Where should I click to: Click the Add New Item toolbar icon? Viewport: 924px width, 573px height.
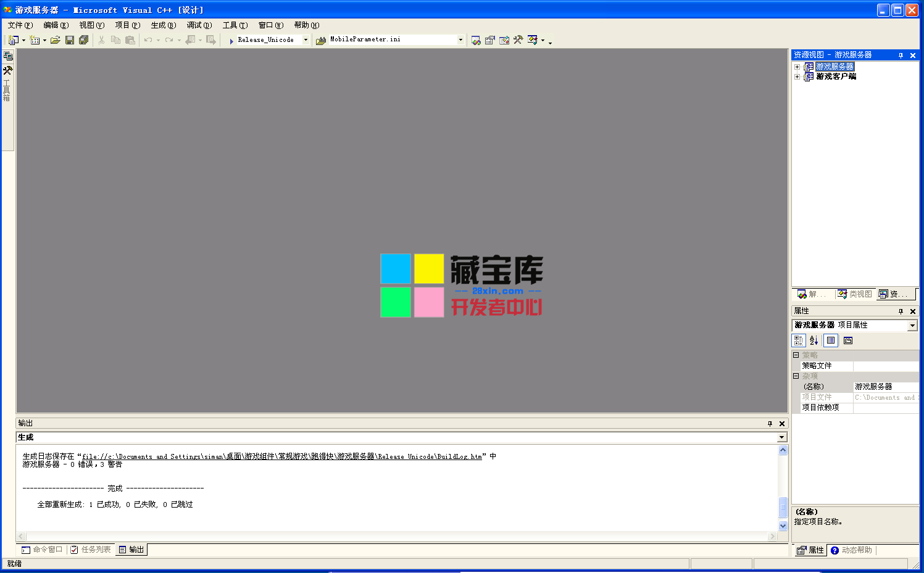pyautogui.click(x=35, y=40)
